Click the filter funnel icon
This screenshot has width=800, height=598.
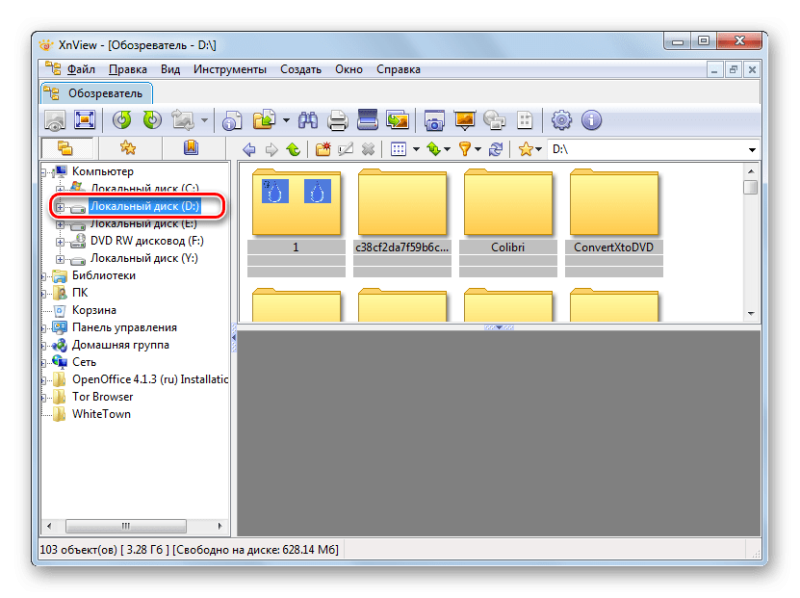(464, 150)
